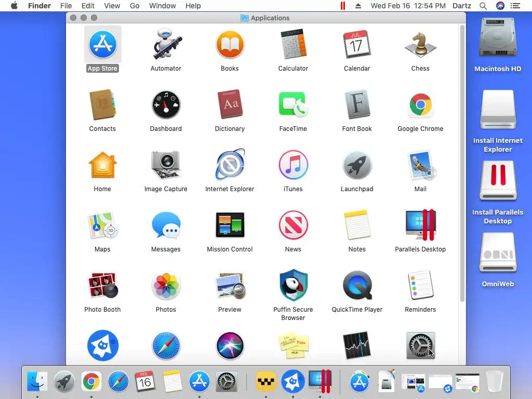Select the Chess app icon
The width and height of the screenshot is (532, 399).
pyautogui.click(x=420, y=45)
